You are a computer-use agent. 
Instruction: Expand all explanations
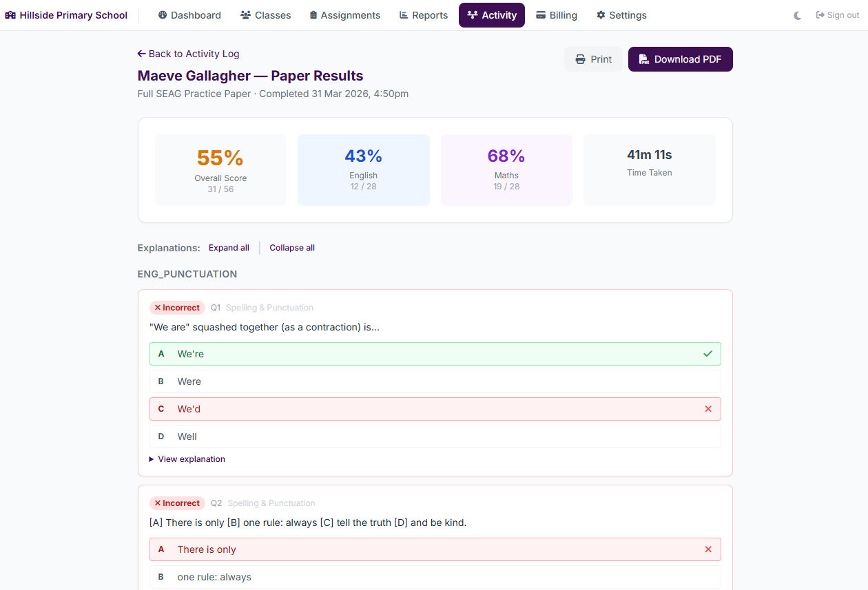229,248
